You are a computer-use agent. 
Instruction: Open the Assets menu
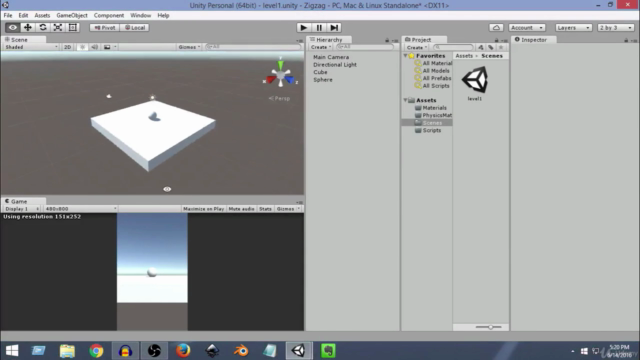(42, 16)
